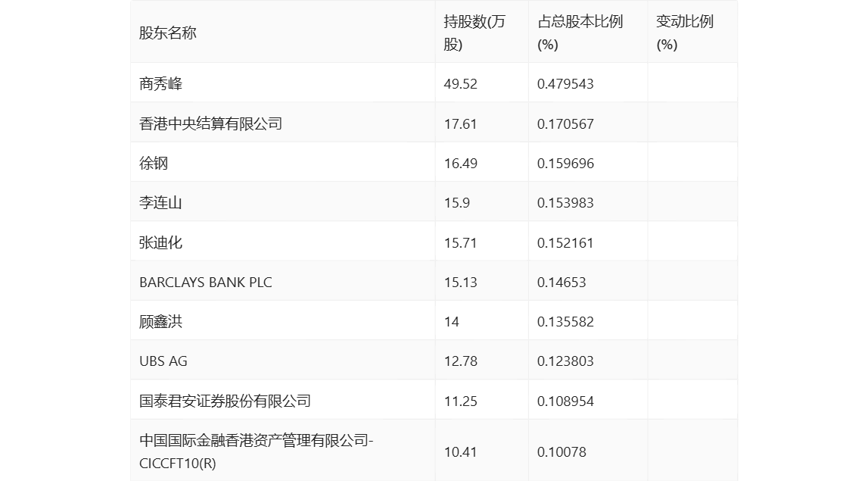Select shareholder 香港中央结算有限公司

click(211, 123)
